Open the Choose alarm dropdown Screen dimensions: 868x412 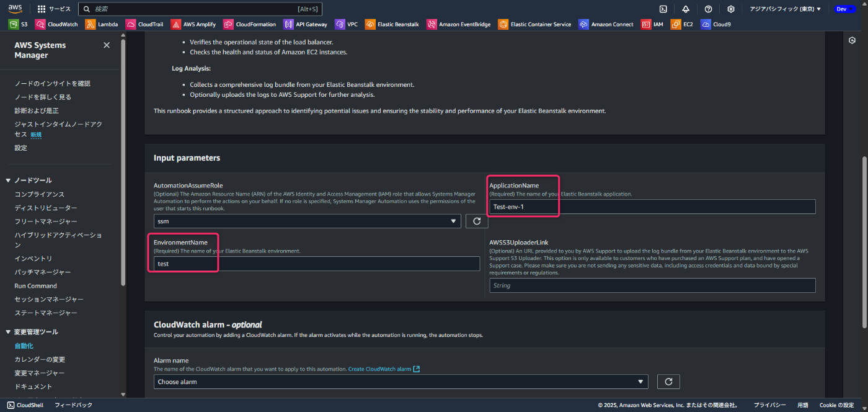tap(401, 382)
